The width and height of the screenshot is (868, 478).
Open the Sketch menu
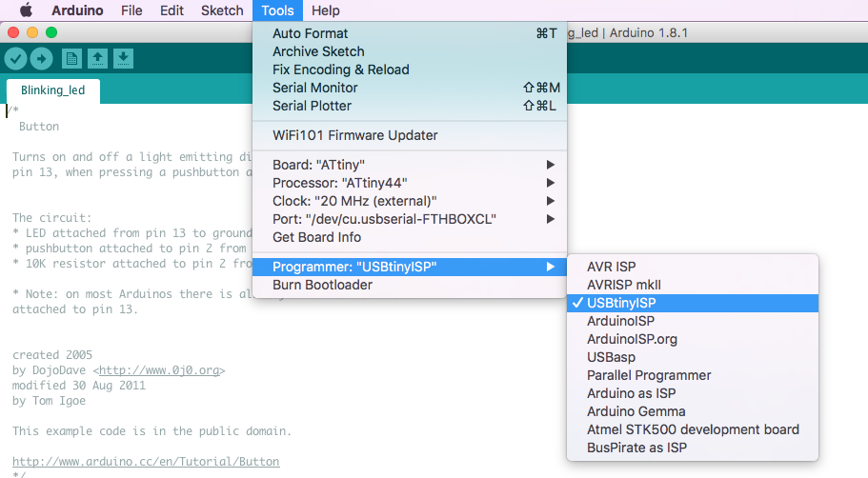coord(222,10)
